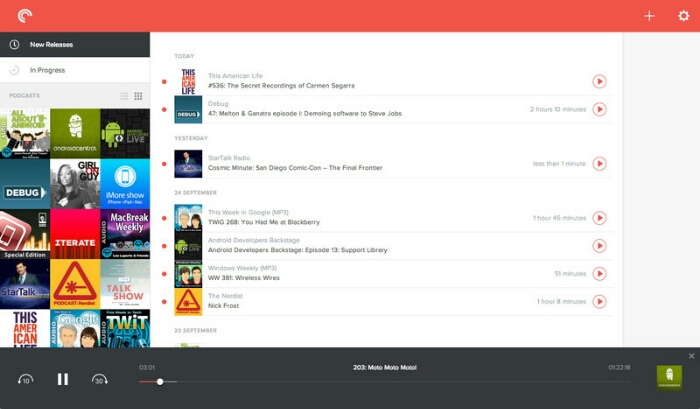700x409 pixels.
Task: Open settings via the gear icon
Action: click(683, 16)
